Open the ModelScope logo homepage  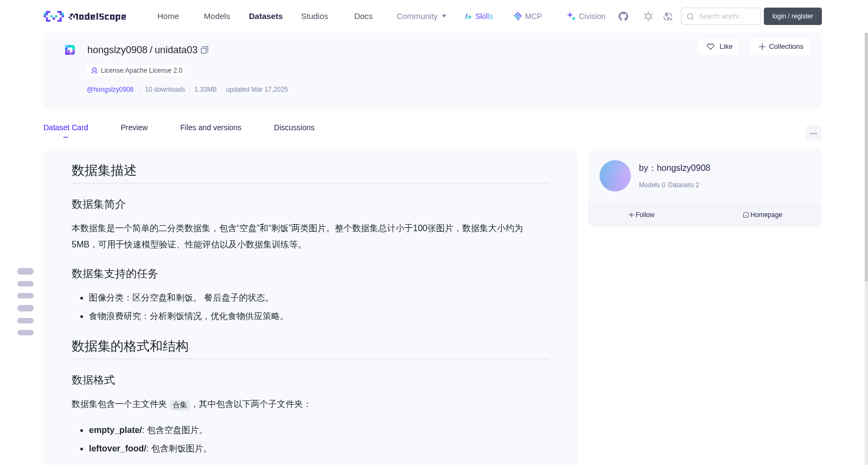85,16
